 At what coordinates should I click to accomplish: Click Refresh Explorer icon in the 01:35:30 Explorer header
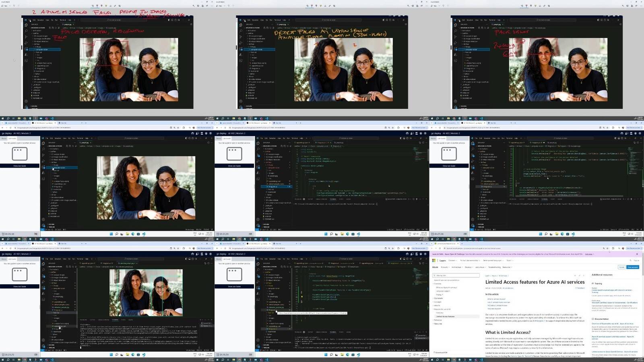pos(72,146)
